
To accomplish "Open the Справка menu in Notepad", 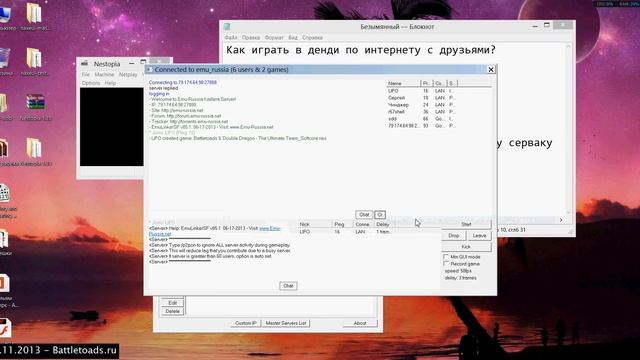I will coord(313,38).
